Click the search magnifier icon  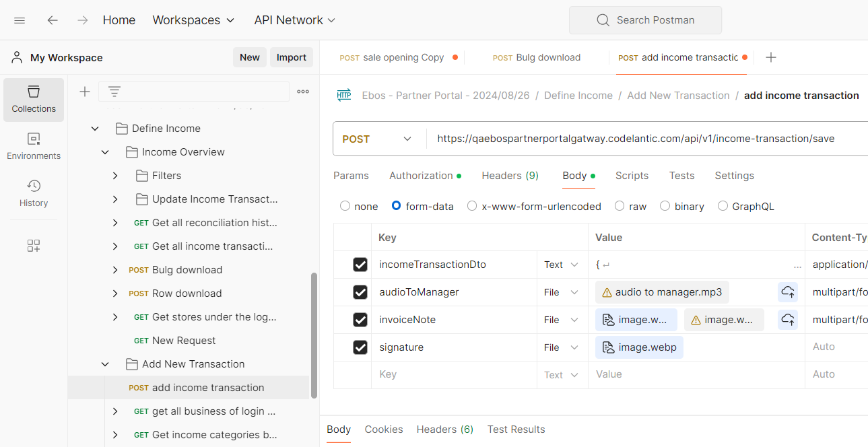click(603, 20)
